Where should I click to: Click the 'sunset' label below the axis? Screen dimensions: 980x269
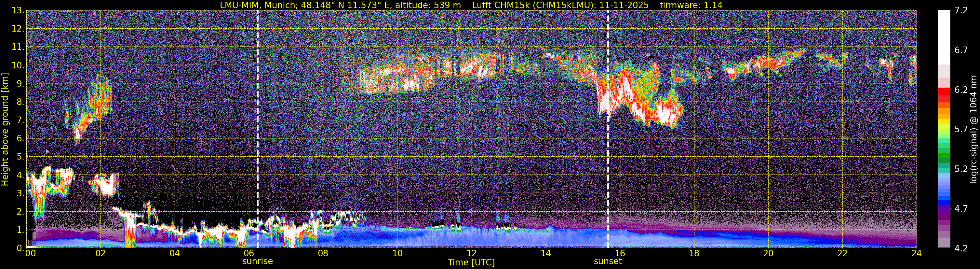click(x=608, y=262)
